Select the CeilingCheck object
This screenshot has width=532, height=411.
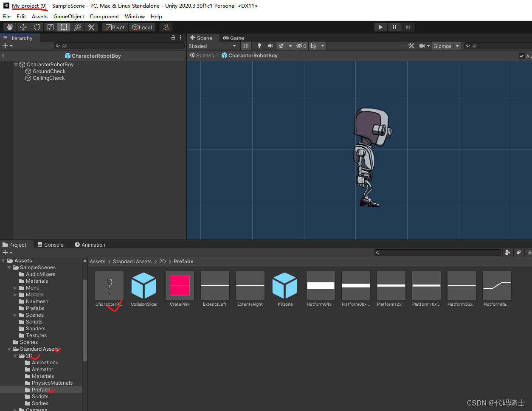click(x=45, y=78)
